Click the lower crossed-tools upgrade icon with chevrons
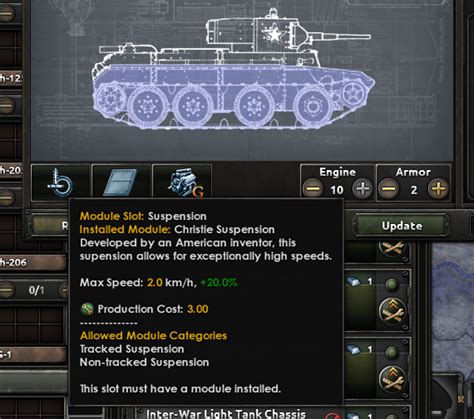 [393, 379]
